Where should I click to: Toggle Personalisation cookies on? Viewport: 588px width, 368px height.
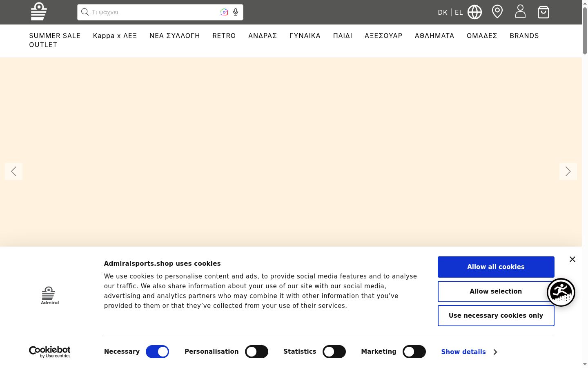[256, 352]
